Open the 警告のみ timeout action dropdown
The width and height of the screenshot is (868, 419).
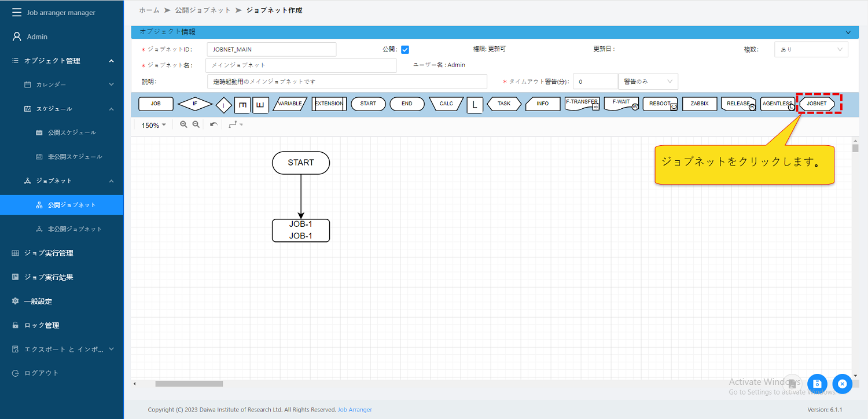(x=648, y=82)
